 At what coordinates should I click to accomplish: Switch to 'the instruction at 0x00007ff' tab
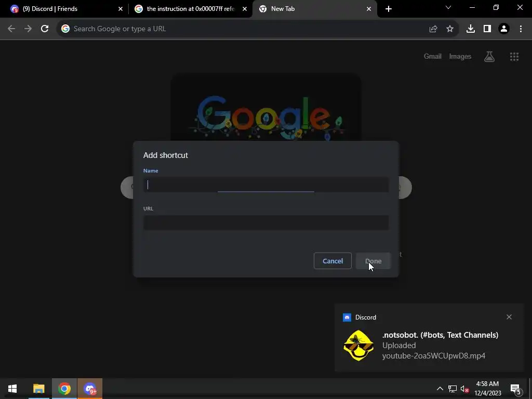pos(190,9)
